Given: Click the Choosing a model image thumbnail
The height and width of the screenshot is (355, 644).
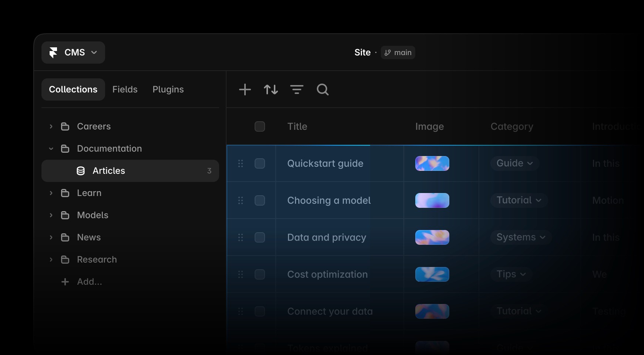Looking at the screenshot, I should [432, 200].
